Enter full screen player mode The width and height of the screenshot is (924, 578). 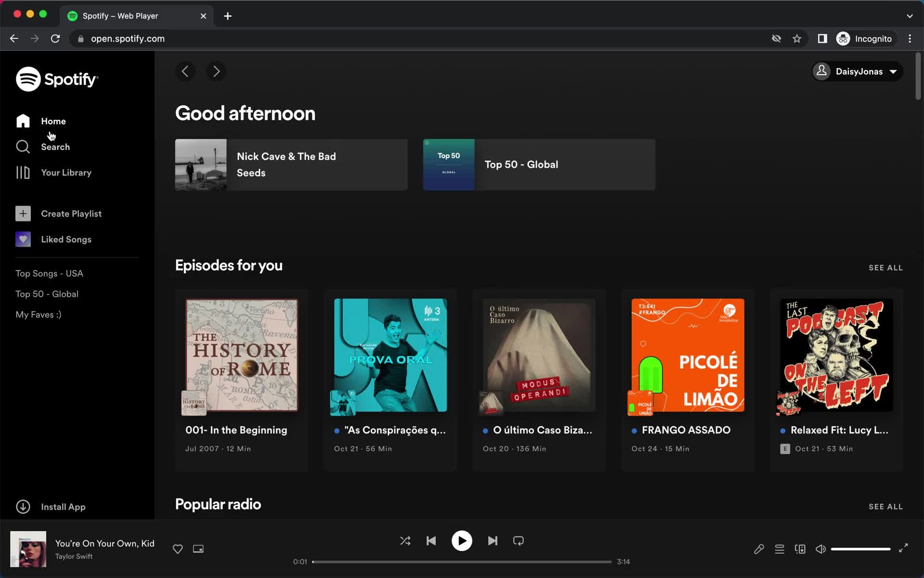point(903,548)
